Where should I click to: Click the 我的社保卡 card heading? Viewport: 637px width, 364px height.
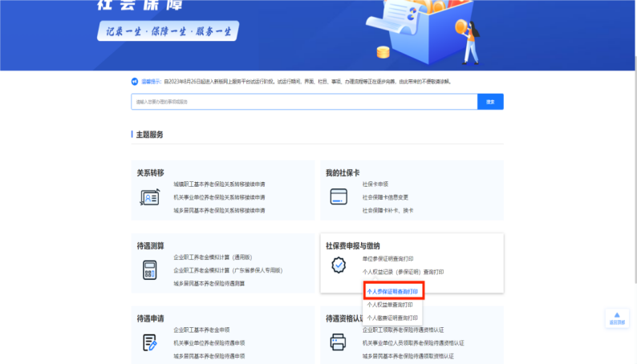[x=343, y=173]
